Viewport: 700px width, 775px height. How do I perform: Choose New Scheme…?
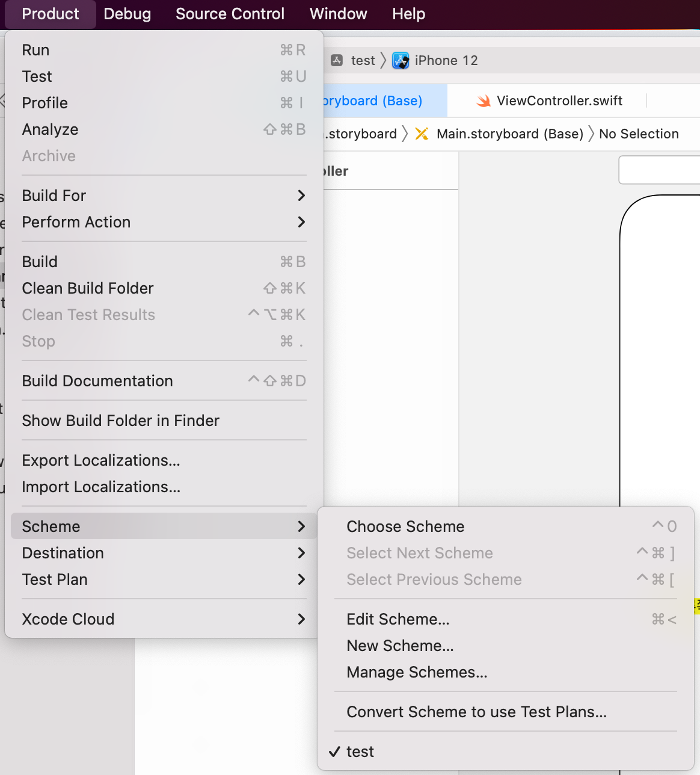pos(505,646)
